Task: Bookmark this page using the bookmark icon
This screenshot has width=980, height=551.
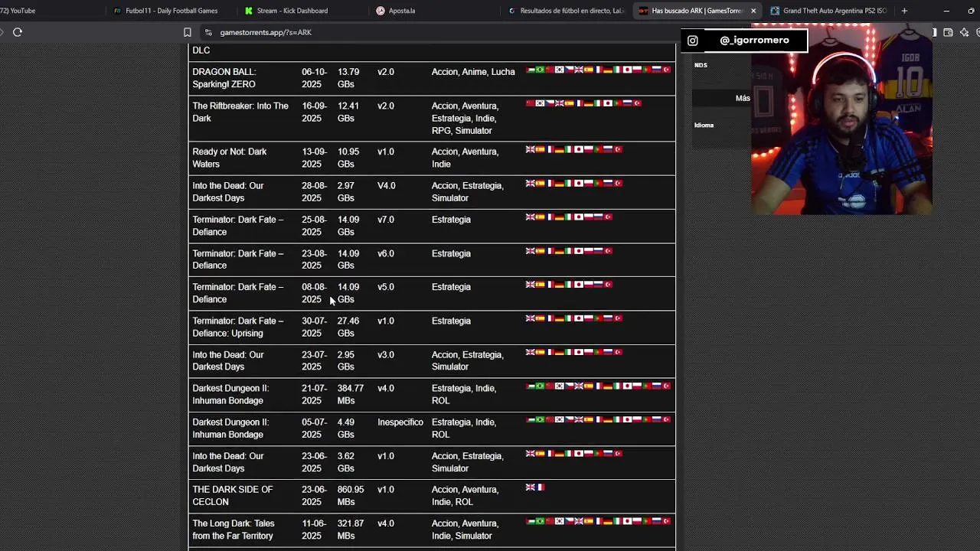Action: pyautogui.click(x=187, y=32)
